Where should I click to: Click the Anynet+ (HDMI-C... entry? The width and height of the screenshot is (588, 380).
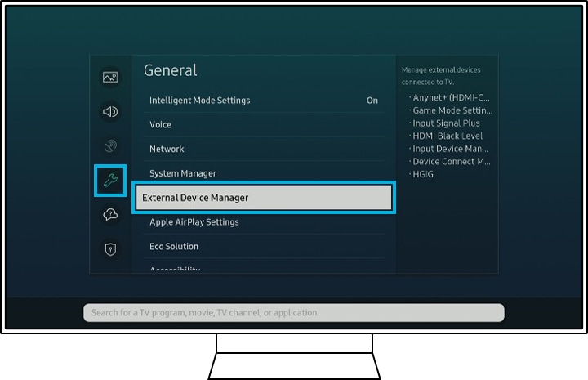click(451, 98)
